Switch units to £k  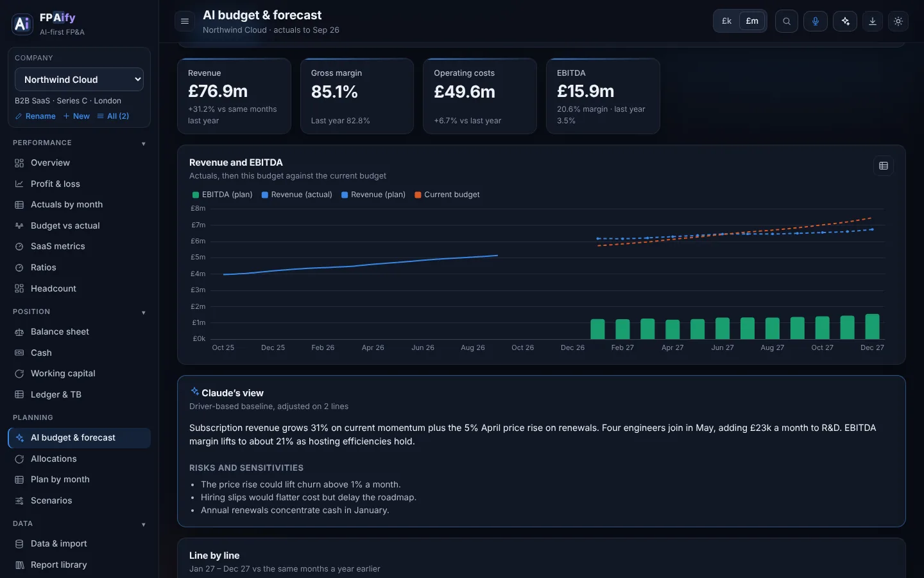coord(726,21)
